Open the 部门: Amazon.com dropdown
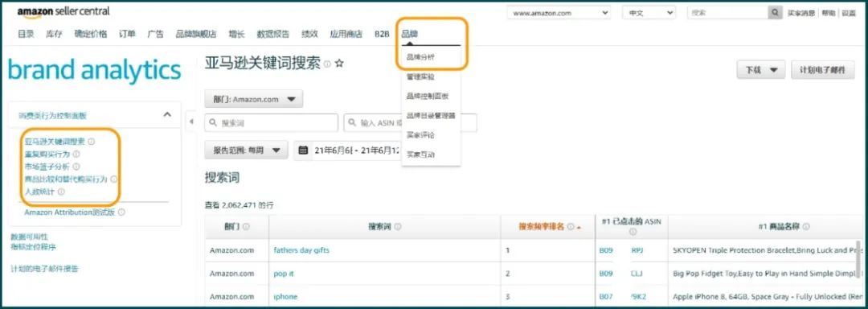868x309 pixels. pyautogui.click(x=253, y=99)
